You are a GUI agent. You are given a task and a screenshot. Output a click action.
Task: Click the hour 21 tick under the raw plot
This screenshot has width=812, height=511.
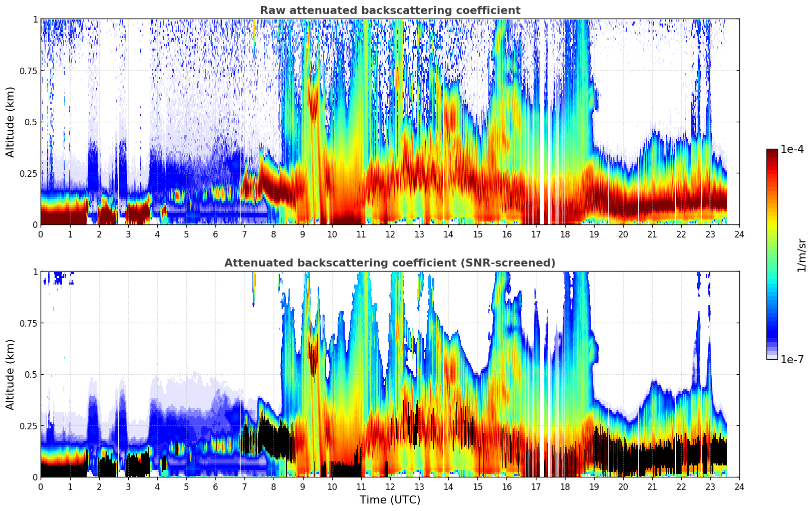pos(652,234)
